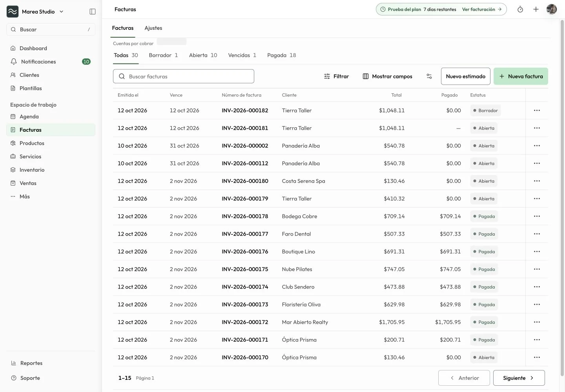Image resolution: width=565 pixels, height=392 pixels.
Task: Select the Abierta status tab
Action: (x=203, y=55)
